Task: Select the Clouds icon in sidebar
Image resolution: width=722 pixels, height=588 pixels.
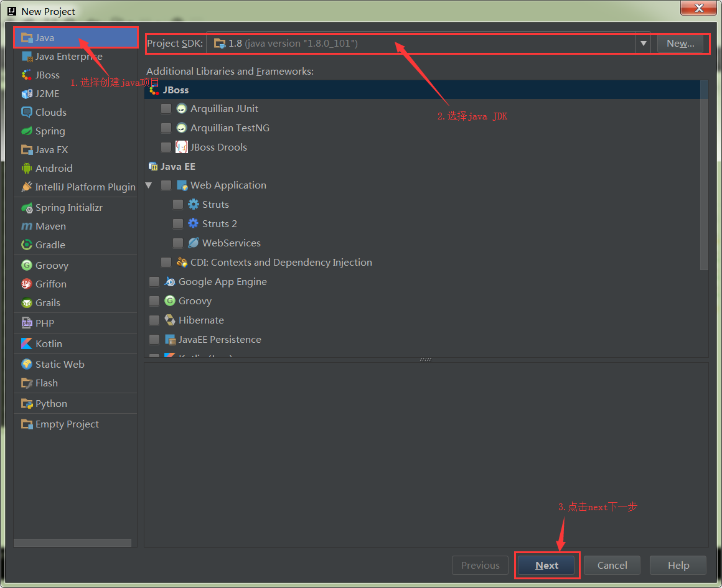Action: pos(27,113)
